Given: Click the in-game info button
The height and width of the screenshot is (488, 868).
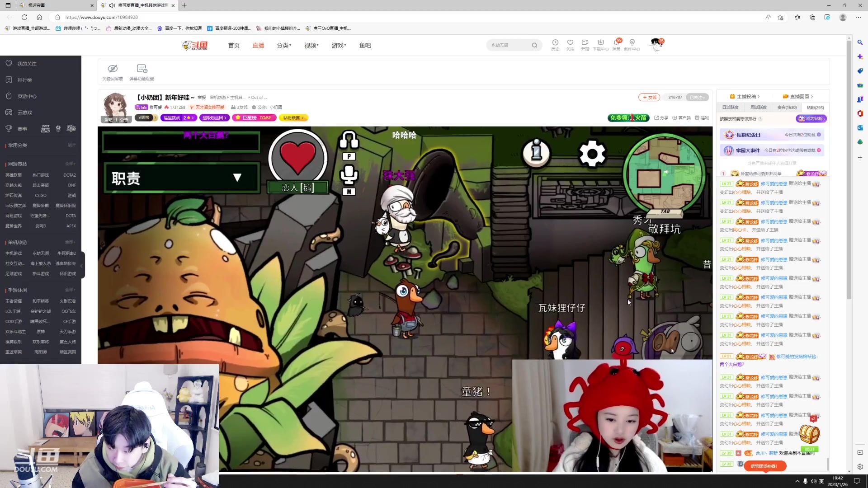Looking at the screenshot, I should 537,153.
